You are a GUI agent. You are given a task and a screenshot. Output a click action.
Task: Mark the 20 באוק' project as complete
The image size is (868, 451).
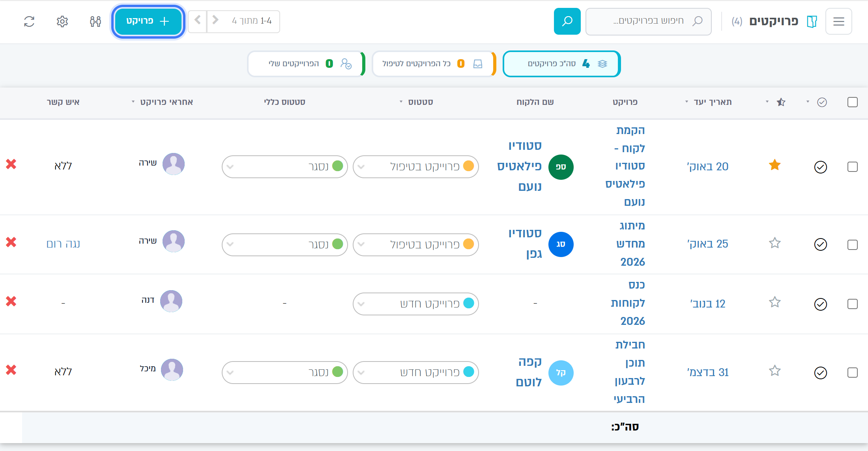point(821,167)
